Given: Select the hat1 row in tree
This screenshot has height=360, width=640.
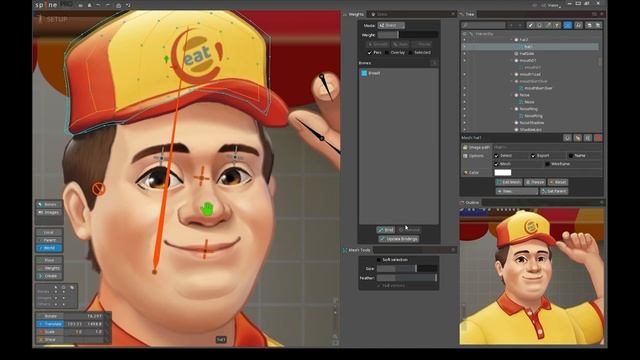Looking at the screenshot, I should click(530, 47).
